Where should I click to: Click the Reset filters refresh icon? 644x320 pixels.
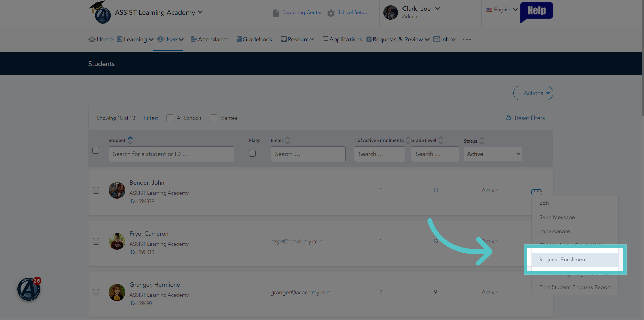pyautogui.click(x=508, y=118)
